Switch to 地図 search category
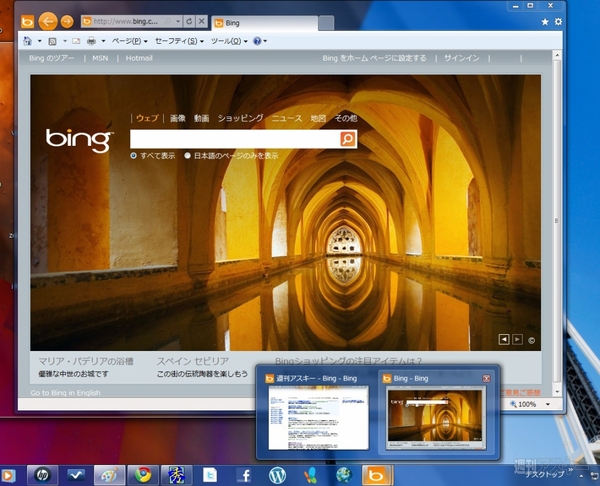Image resolution: width=600 pixels, height=486 pixels. point(318,118)
